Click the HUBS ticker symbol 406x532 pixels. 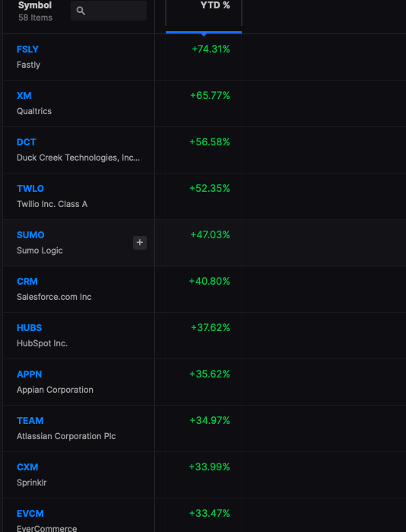click(29, 328)
